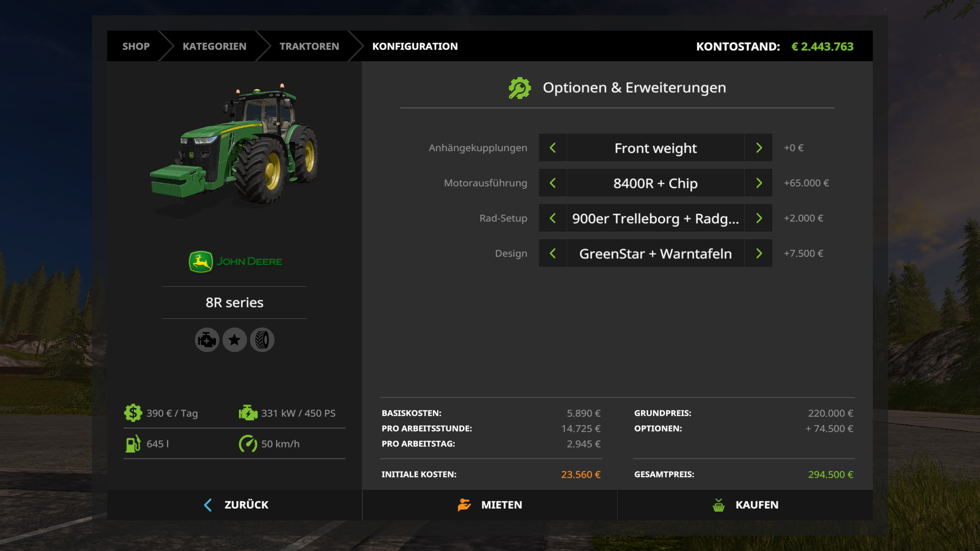Click the star design icon badge
The width and height of the screenshot is (980, 551).
tap(234, 340)
